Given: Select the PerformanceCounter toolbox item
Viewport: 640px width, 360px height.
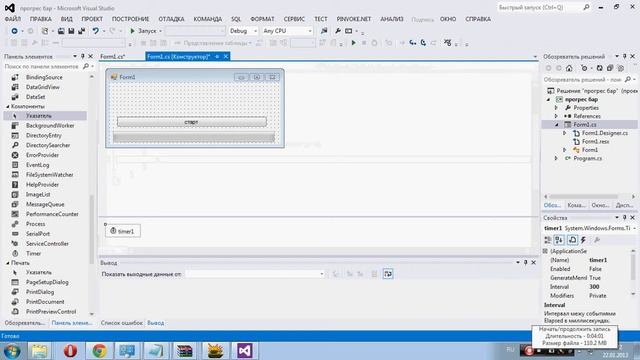Looking at the screenshot, I should click(52, 214).
